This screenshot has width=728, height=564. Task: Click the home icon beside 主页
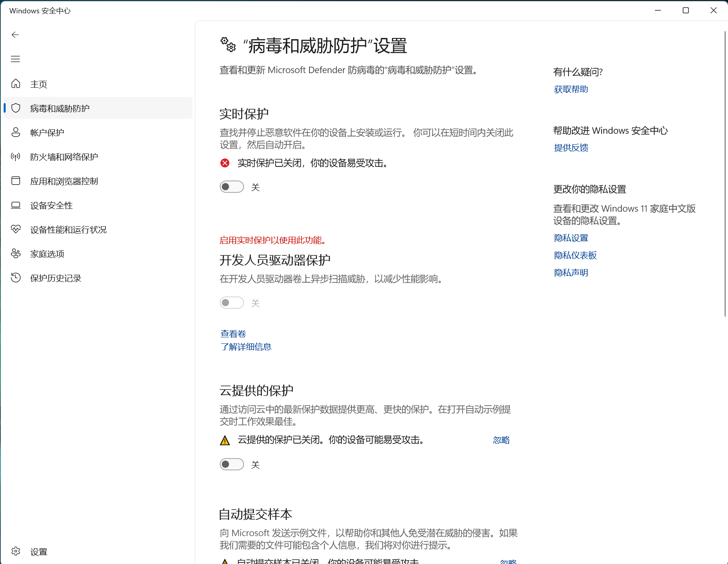pos(16,84)
